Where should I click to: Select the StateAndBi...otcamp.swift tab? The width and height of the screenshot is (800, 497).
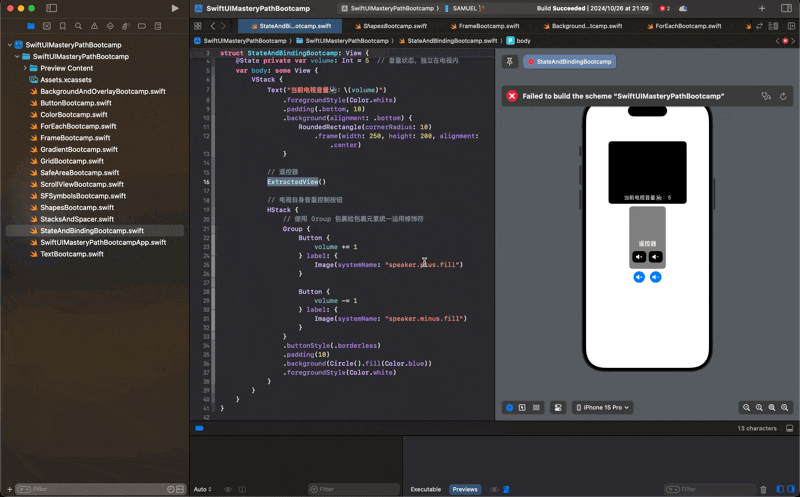(290, 26)
